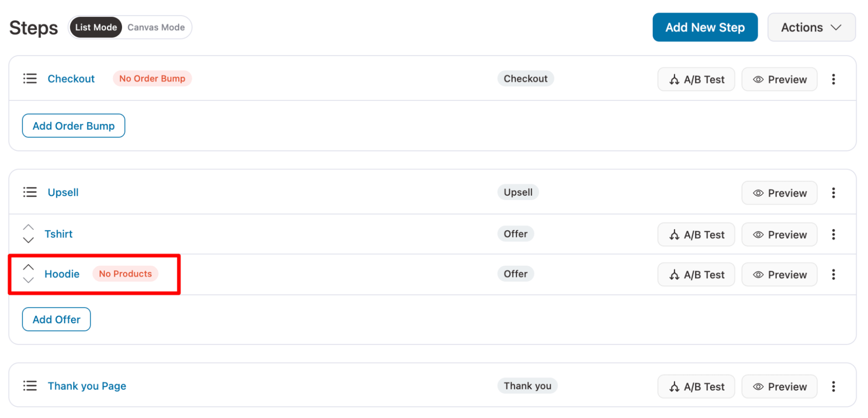Open the Tshirt offer link
868x418 pixels.
coord(59,234)
